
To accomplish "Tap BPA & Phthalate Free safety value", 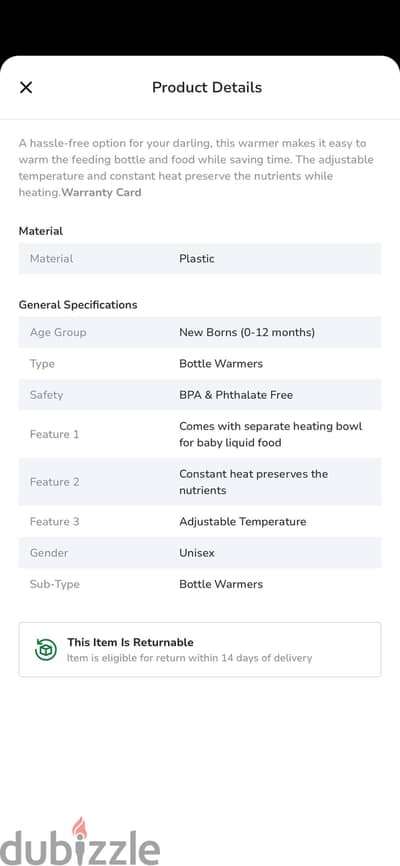I will 236,395.
